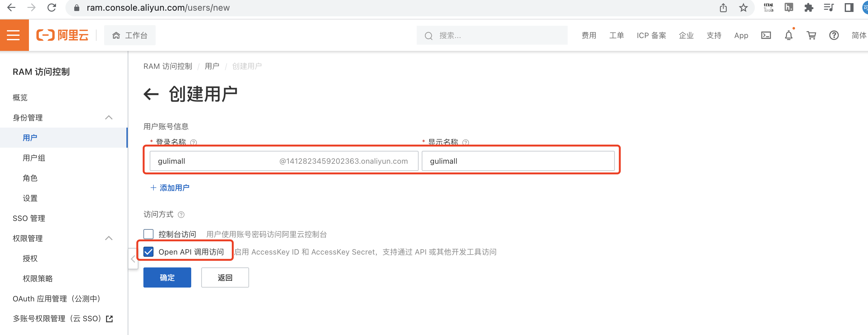Open the shopping cart
Screen dimensions: 868x335
[x=811, y=35]
